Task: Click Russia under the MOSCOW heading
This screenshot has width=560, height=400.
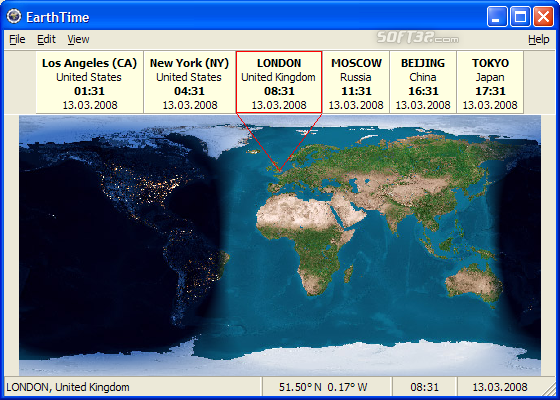Action: coord(355,77)
